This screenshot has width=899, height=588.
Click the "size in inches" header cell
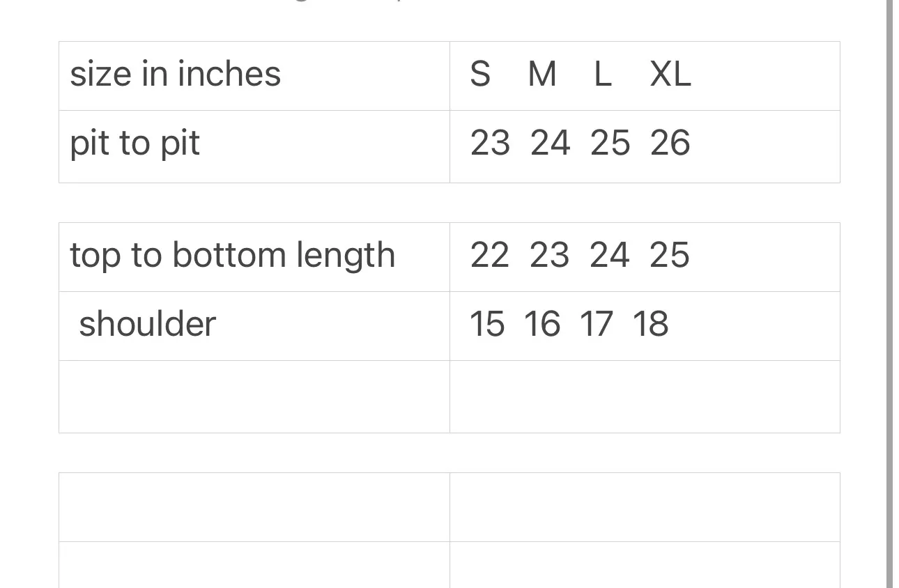[x=176, y=75]
